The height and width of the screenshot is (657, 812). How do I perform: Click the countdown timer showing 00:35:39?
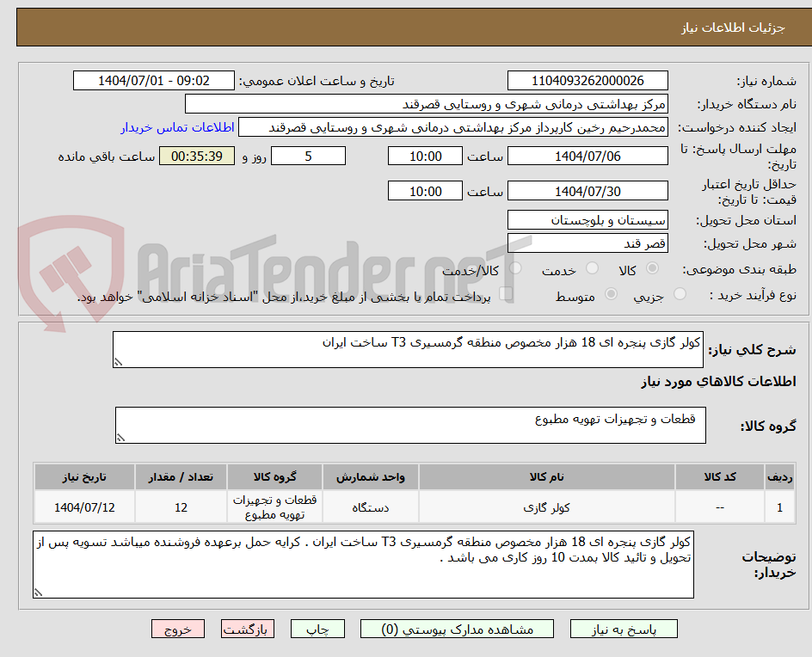(x=196, y=156)
